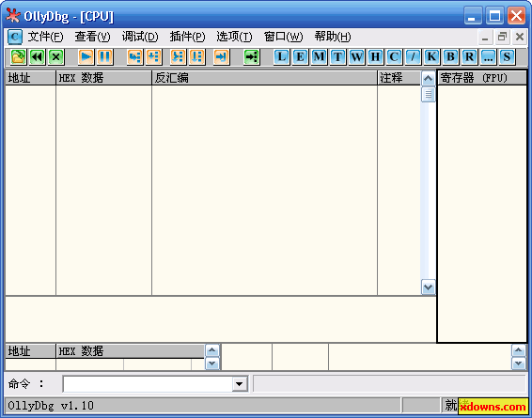Click the Open file toolbar icon

pyautogui.click(x=18, y=57)
